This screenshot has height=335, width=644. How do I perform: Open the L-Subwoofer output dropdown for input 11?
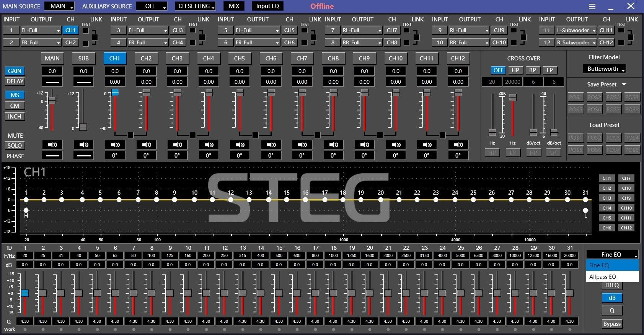pos(576,30)
